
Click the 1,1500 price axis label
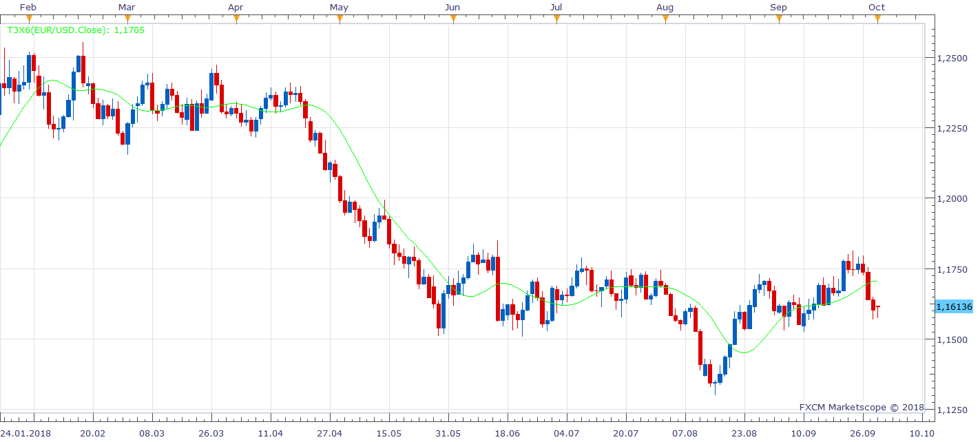pos(951,340)
